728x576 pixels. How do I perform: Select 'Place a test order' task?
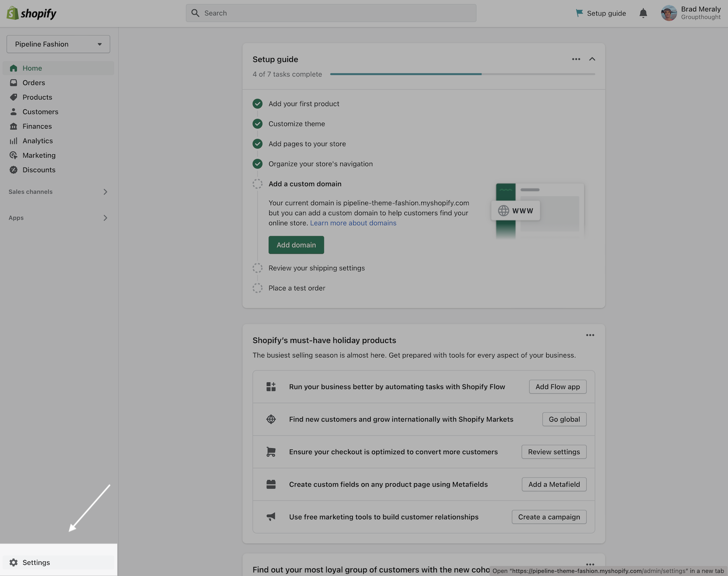(297, 288)
